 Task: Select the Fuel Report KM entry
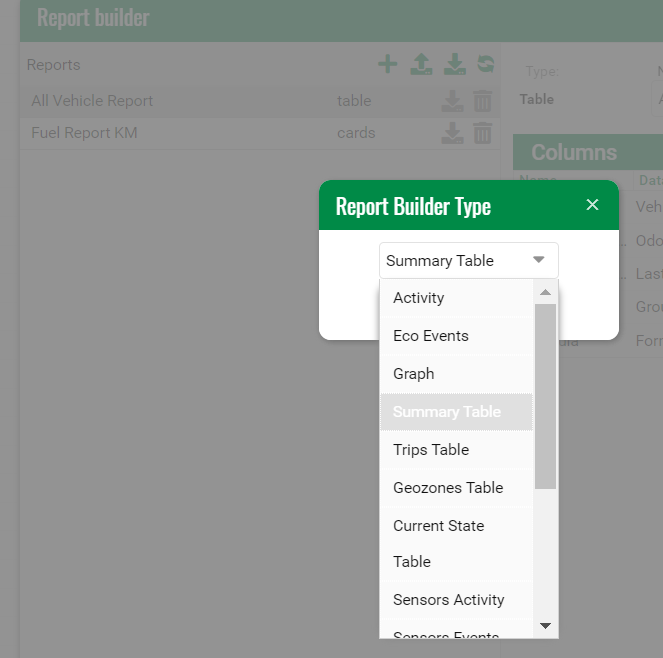pyautogui.click(x=84, y=133)
